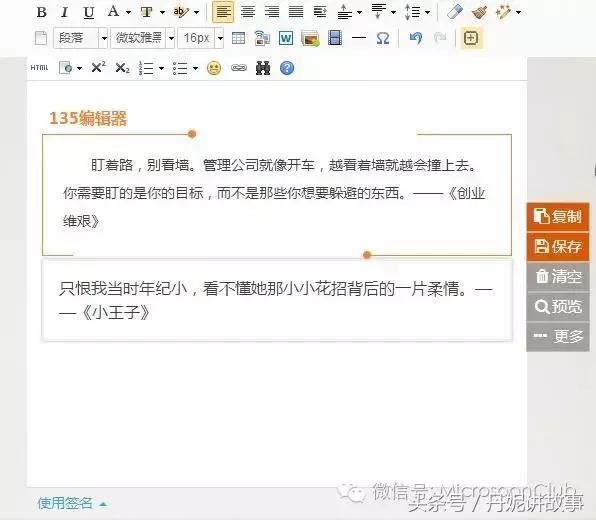The width and height of the screenshot is (596, 520).
Task: Click the line height icon
Action: click(x=413, y=12)
